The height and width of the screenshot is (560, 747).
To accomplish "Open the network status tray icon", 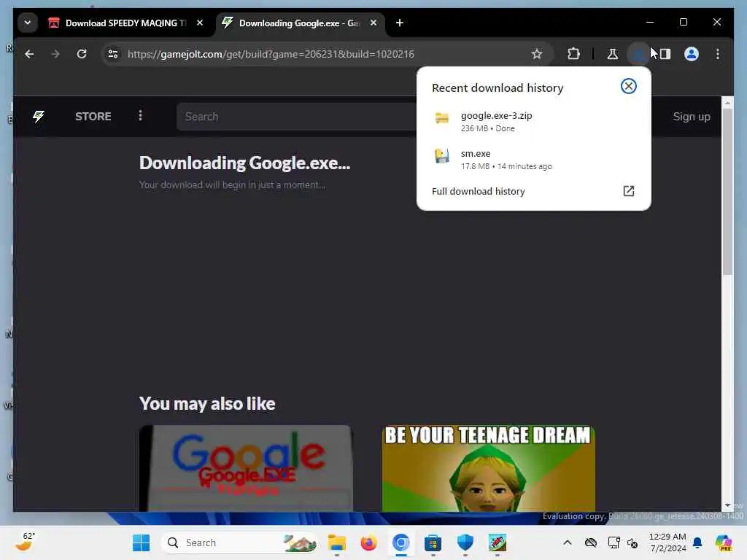I will 614,542.
